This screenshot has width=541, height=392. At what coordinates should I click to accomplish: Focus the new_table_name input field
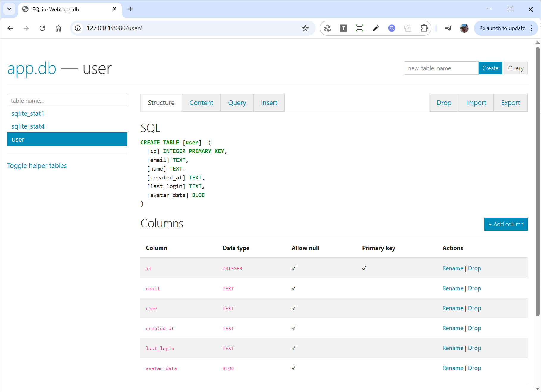pos(441,68)
